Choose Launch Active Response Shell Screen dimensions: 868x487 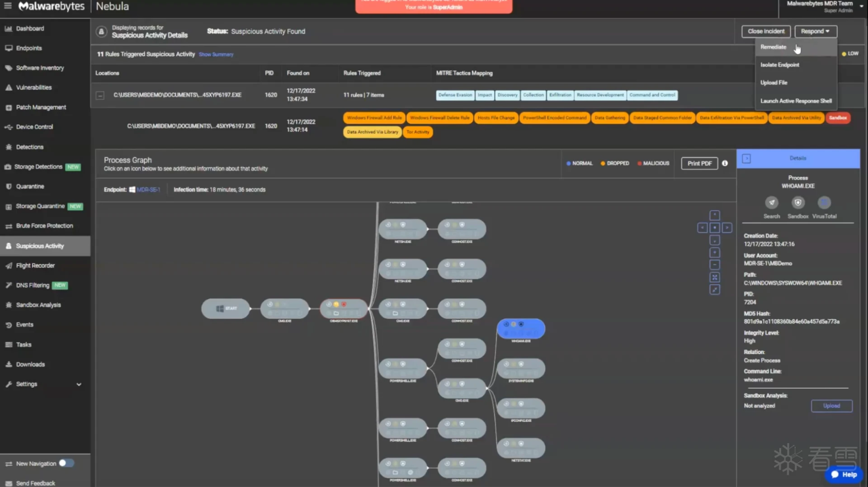796,101
